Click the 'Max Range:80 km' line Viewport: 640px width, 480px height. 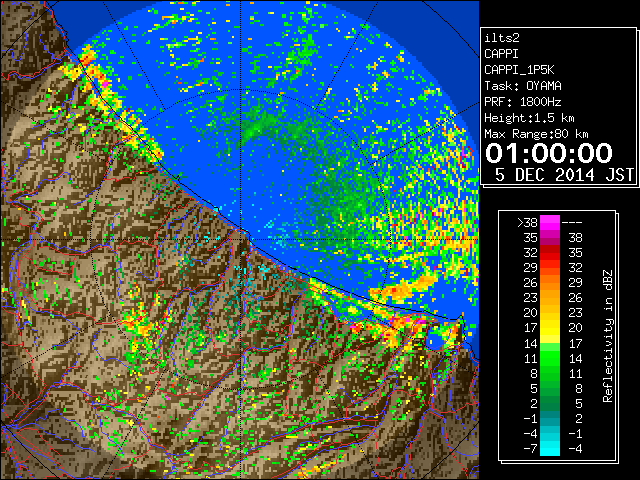point(536,134)
